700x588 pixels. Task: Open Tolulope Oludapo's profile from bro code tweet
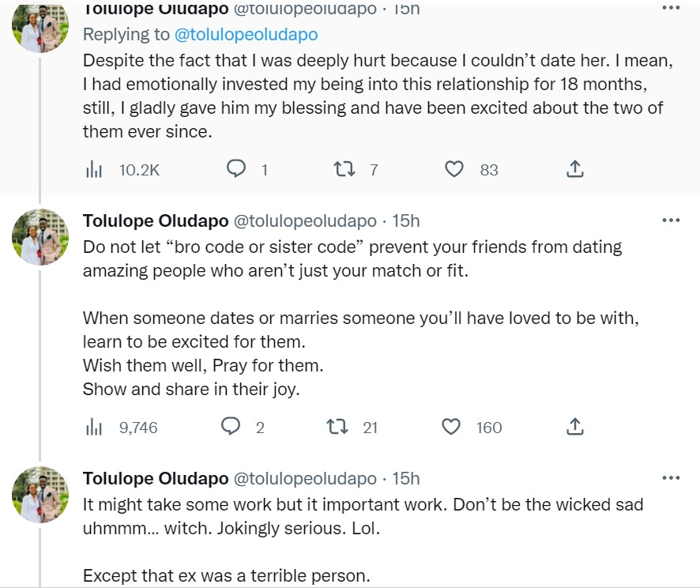coord(155,220)
